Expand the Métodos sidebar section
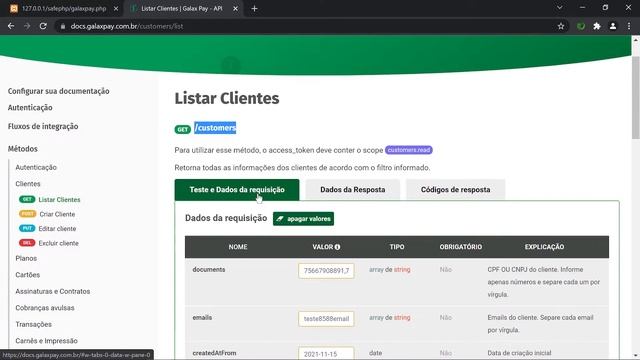Screen dimensions: 640x360 [22, 149]
